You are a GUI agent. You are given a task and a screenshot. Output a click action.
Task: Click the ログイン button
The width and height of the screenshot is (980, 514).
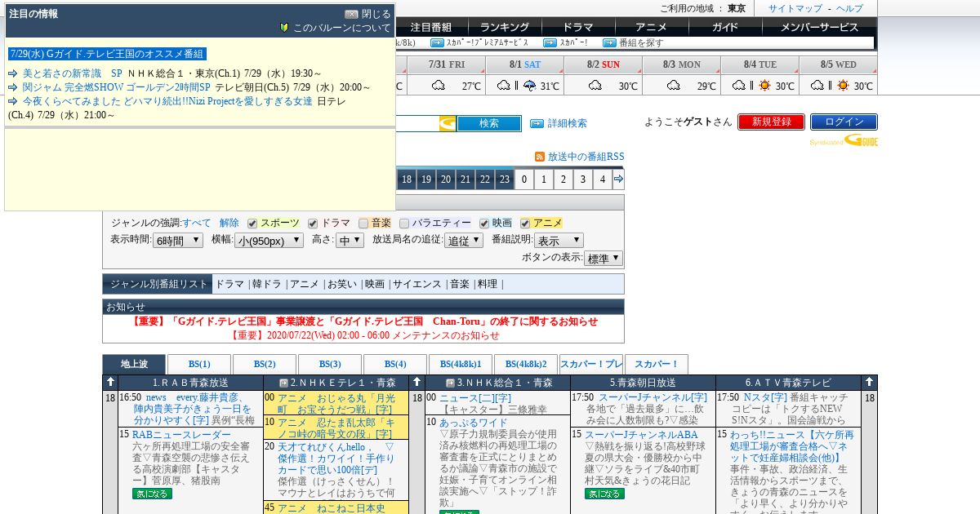pyautogui.click(x=844, y=122)
